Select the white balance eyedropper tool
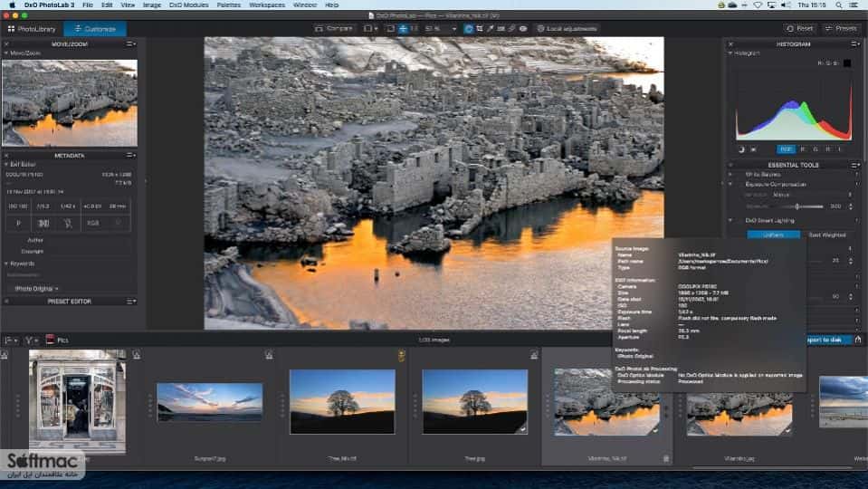Screen dimensions: 868x489 pyautogui.click(x=491, y=28)
